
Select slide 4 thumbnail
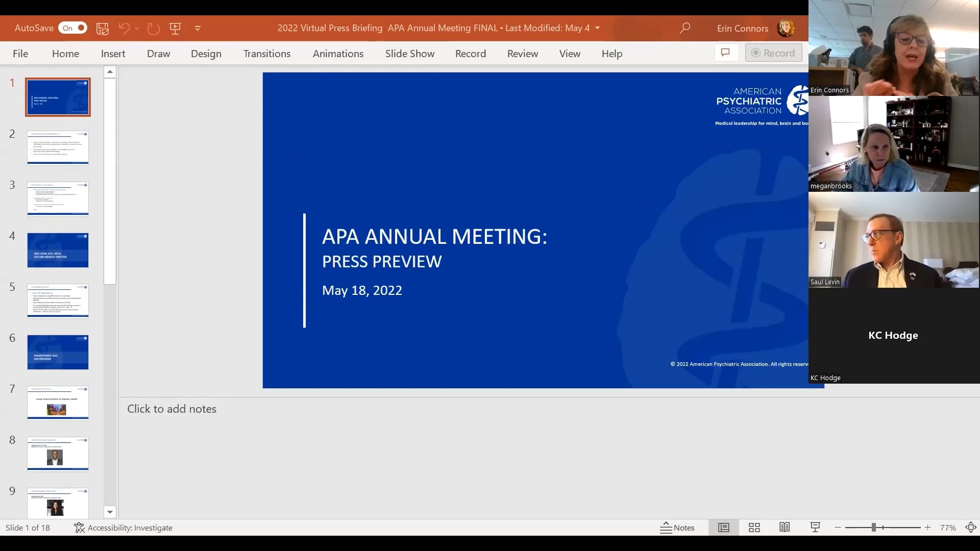(58, 250)
